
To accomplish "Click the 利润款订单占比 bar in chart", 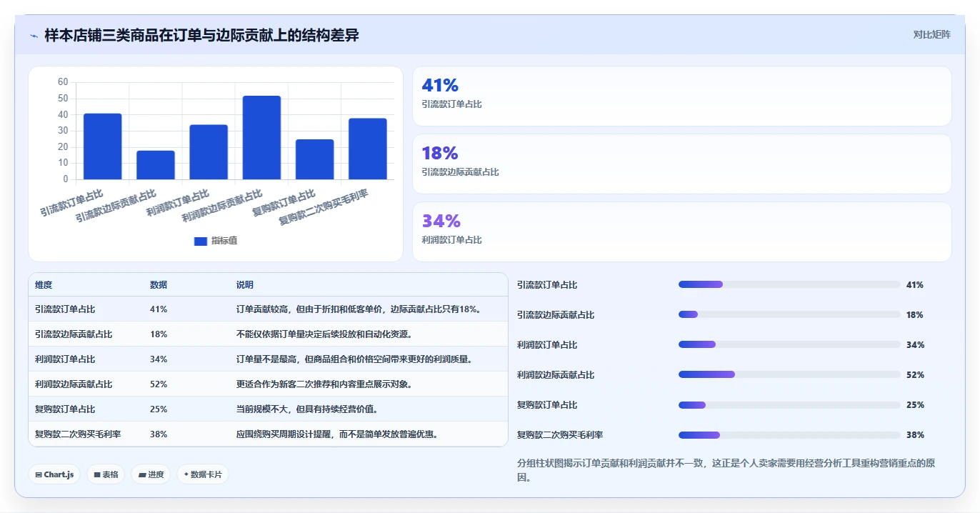I will pyautogui.click(x=209, y=152).
